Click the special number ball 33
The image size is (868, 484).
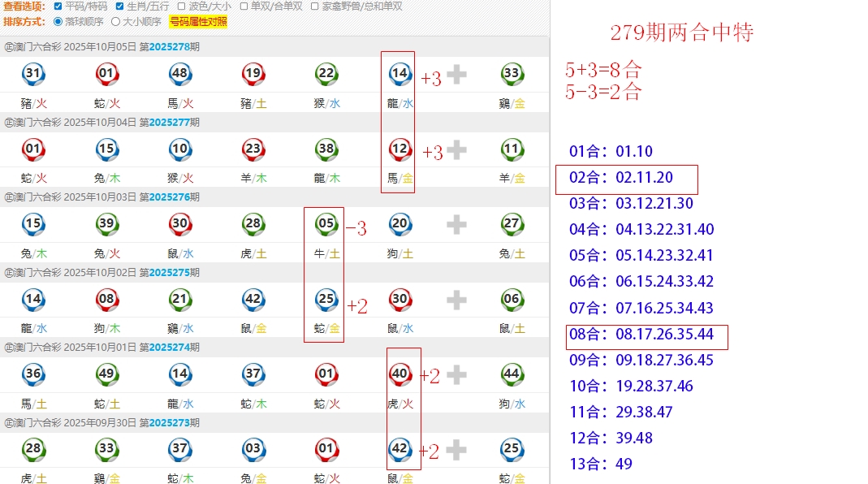point(511,75)
